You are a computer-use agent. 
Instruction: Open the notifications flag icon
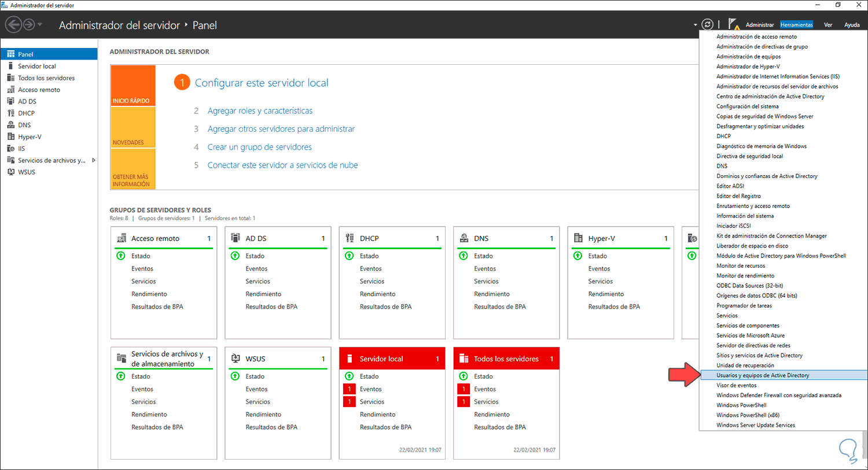click(x=733, y=24)
